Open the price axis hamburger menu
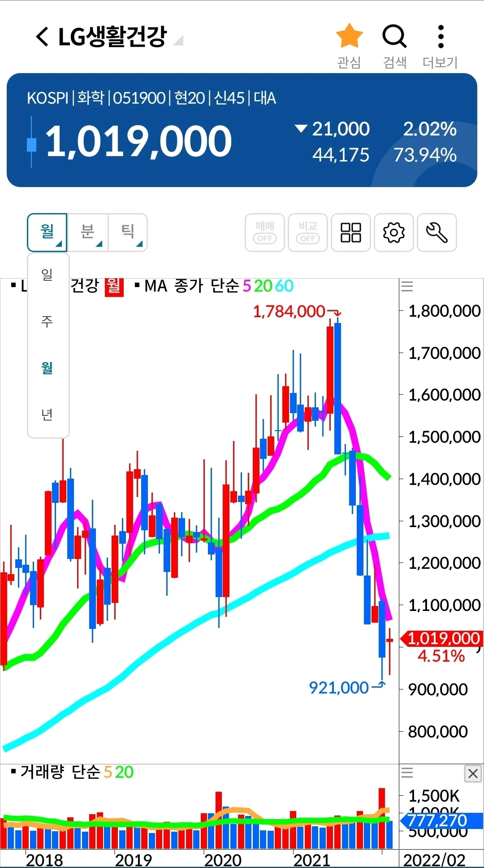 pos(407,286)
